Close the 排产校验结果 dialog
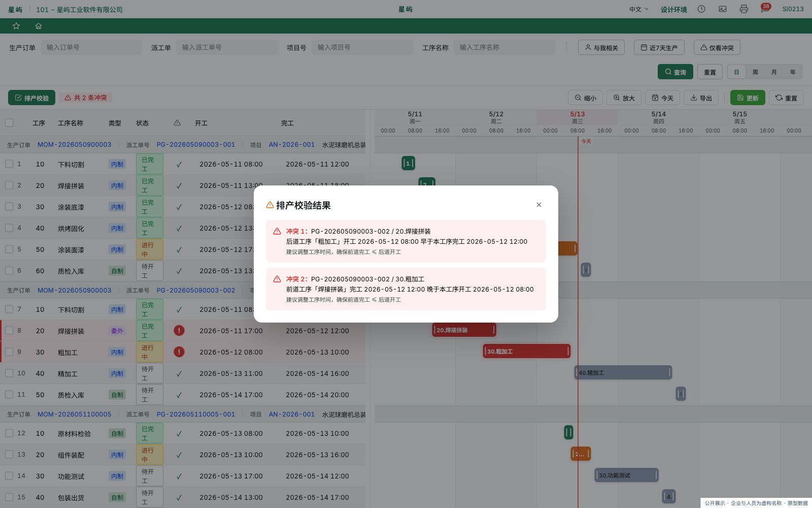Screen dimensions: 812x508 (539, 205)
